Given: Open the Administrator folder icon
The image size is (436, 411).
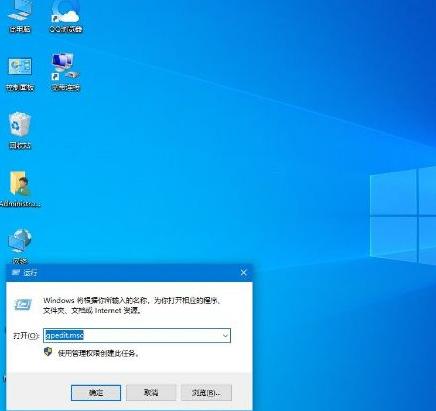Looking at the screenshot, I should tap(20, 189).
